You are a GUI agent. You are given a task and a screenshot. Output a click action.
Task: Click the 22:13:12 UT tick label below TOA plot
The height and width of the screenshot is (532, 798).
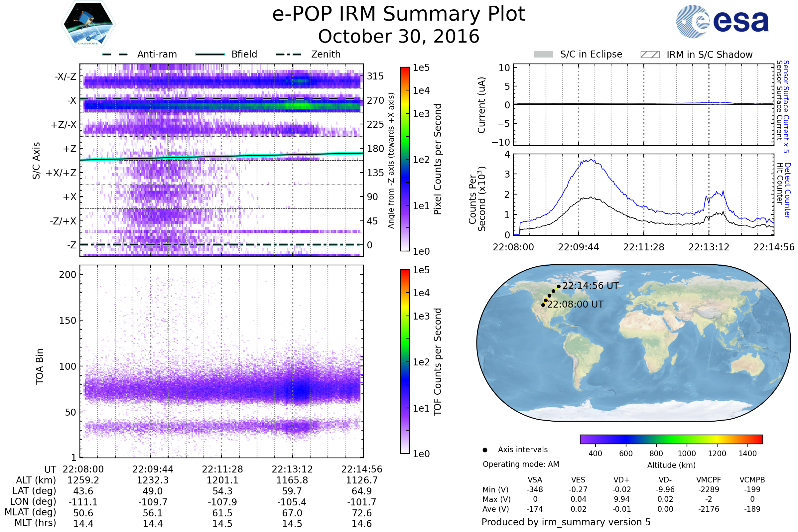click(292, 469)
